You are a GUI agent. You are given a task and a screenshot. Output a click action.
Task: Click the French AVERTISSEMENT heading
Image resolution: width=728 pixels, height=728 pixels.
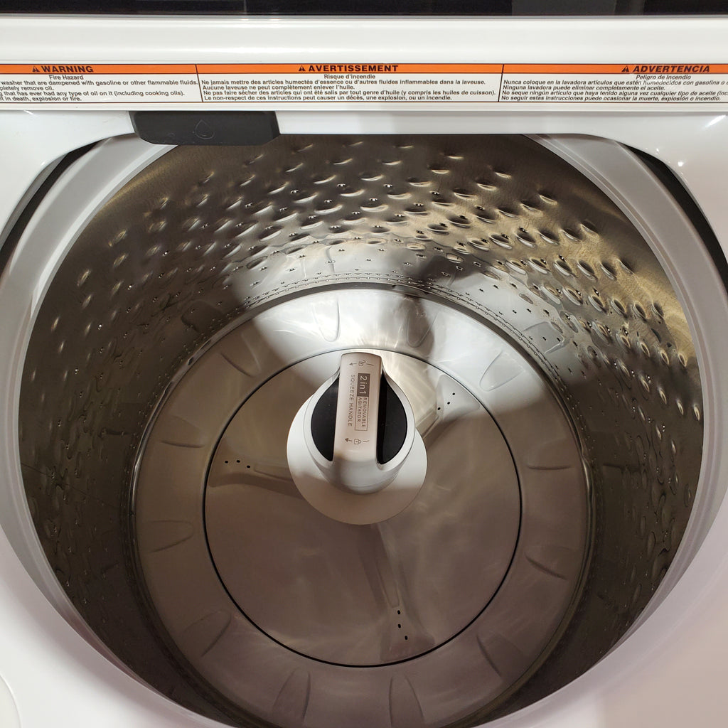(353, 68)
